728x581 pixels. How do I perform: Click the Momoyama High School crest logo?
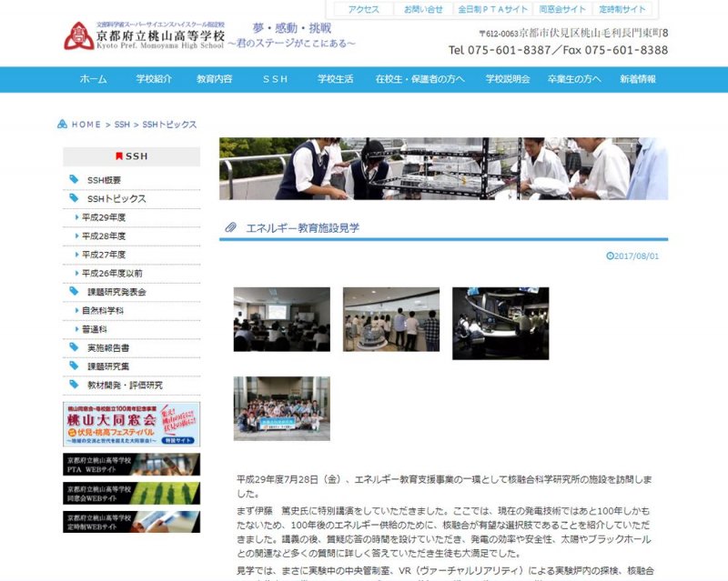coord(78,36)
